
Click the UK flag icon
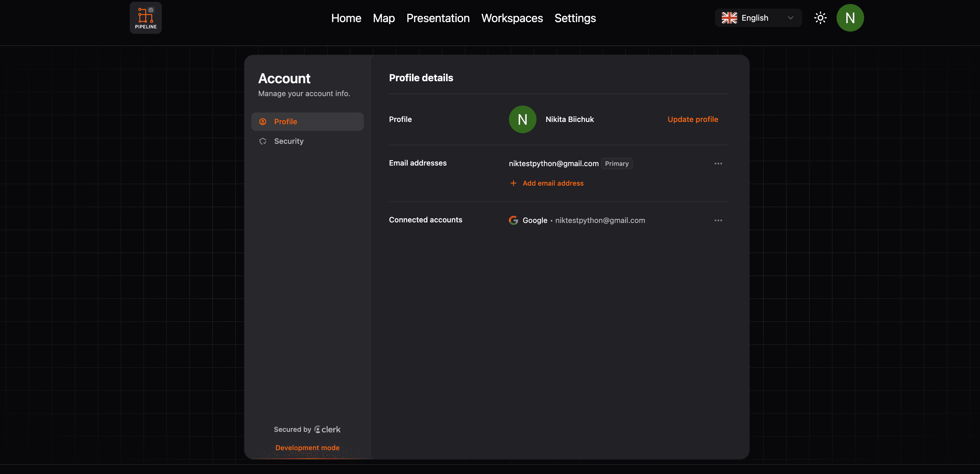tap(729, 18)
